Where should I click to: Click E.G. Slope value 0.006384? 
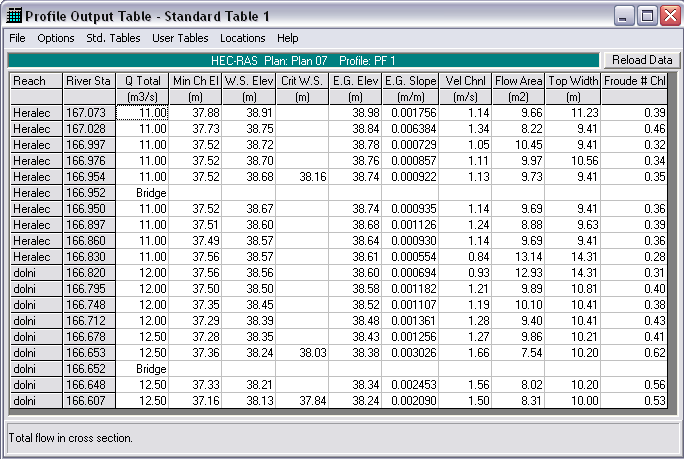click(410, 129)
